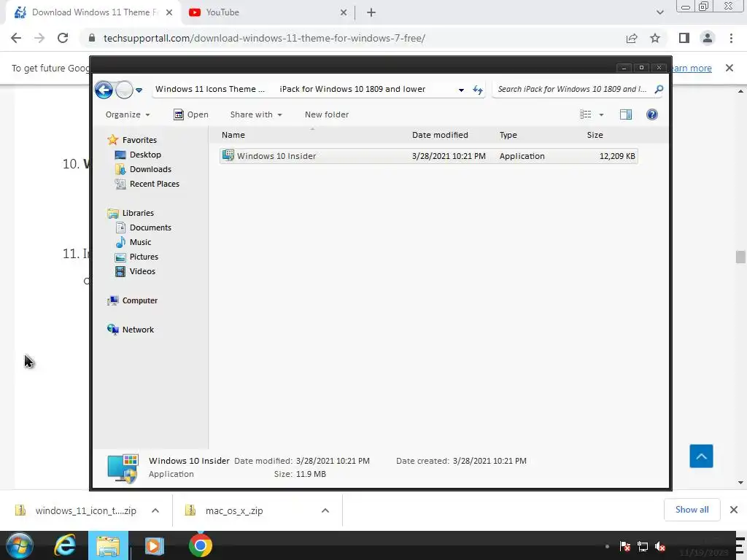Toggle Chrome side panel
Viewport: 747px width, 560px height.
click(x=684, y=38)
